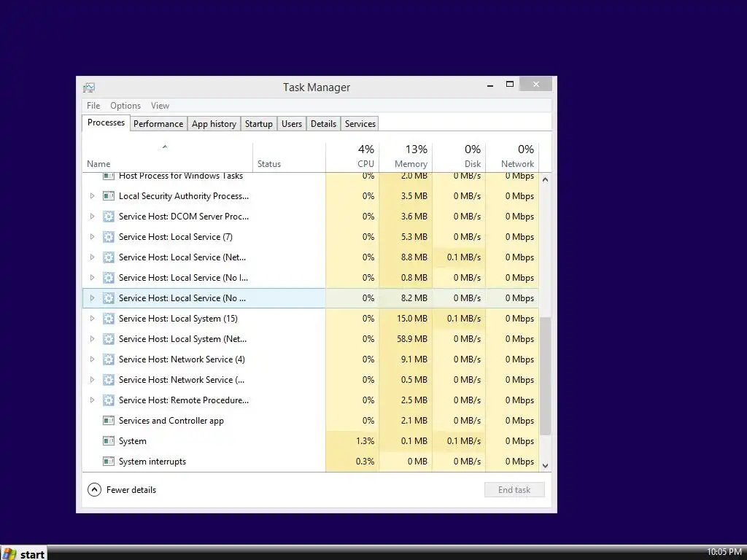This screenshot has height=560, width=747.
Task: Expand Service Host: Local Service (7)
Action: coord(92,237)
